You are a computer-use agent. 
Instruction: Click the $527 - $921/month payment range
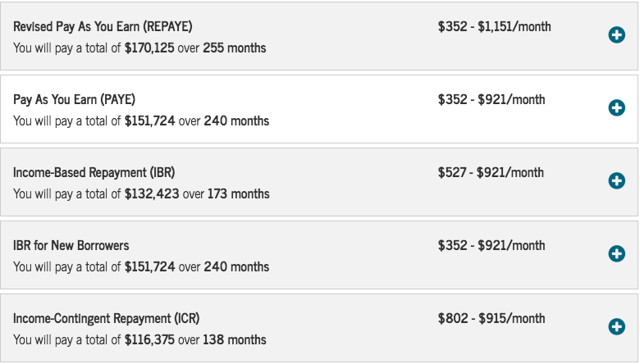491,172
